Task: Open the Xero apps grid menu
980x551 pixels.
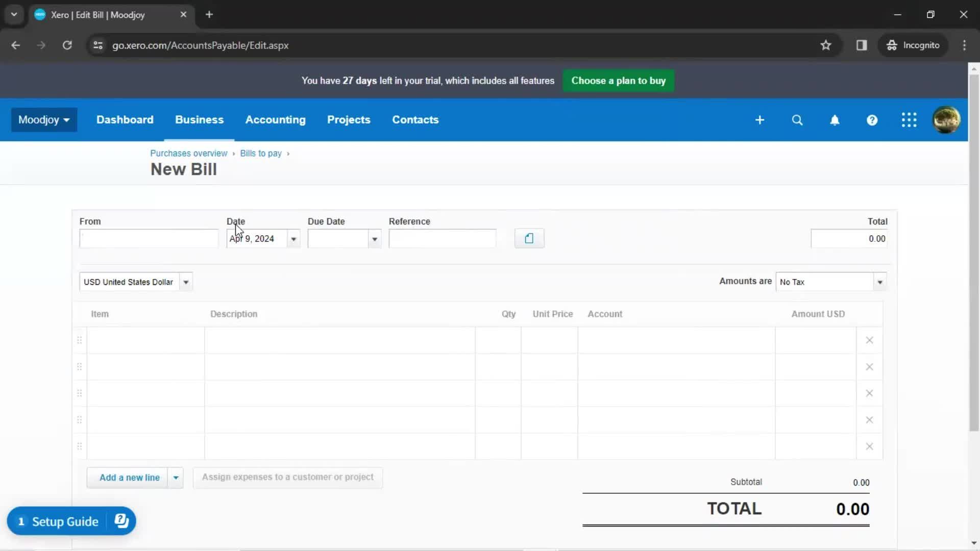Action: (x=909, y=120)
